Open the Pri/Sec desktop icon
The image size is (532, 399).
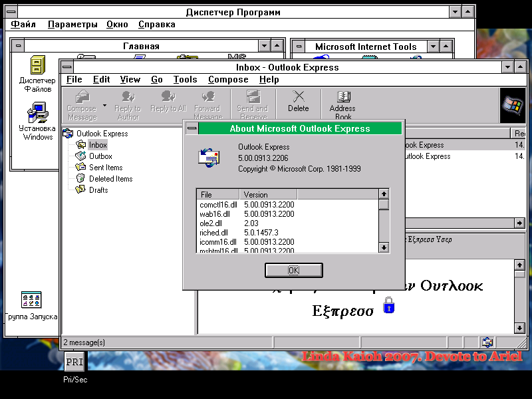coord(74,362)
